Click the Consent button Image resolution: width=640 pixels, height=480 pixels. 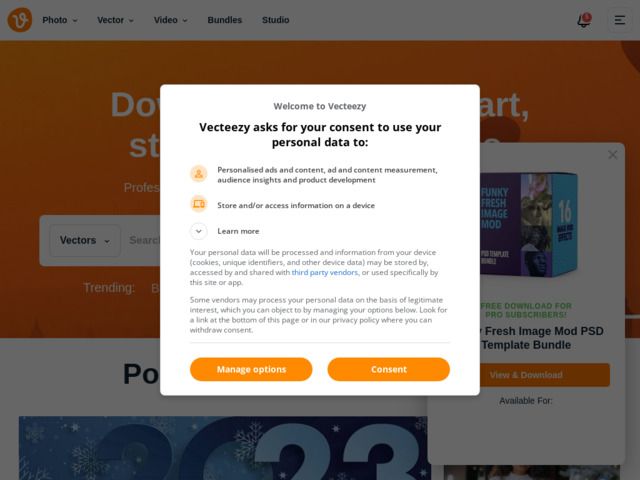pos(389,369)
